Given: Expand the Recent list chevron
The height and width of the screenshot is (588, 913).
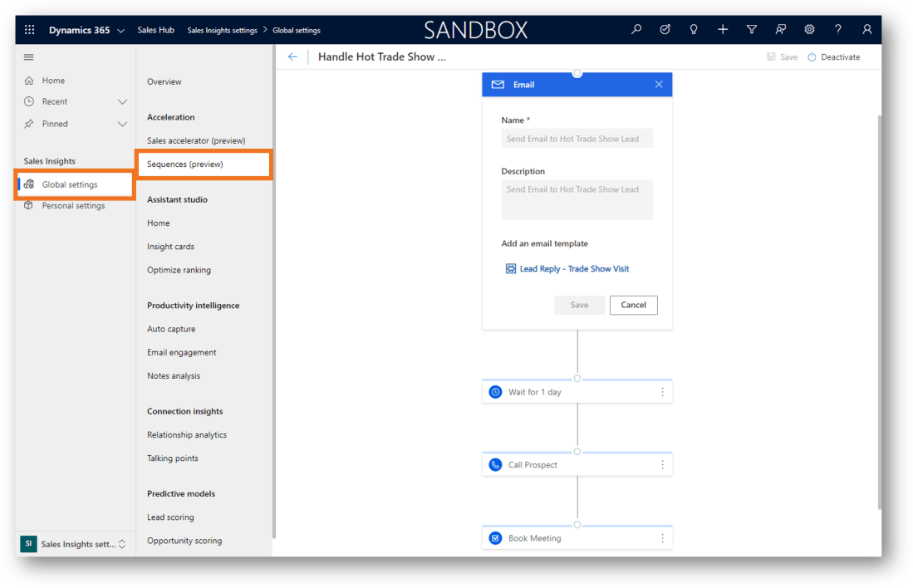Looking at the screenshot, I should 122,102.
